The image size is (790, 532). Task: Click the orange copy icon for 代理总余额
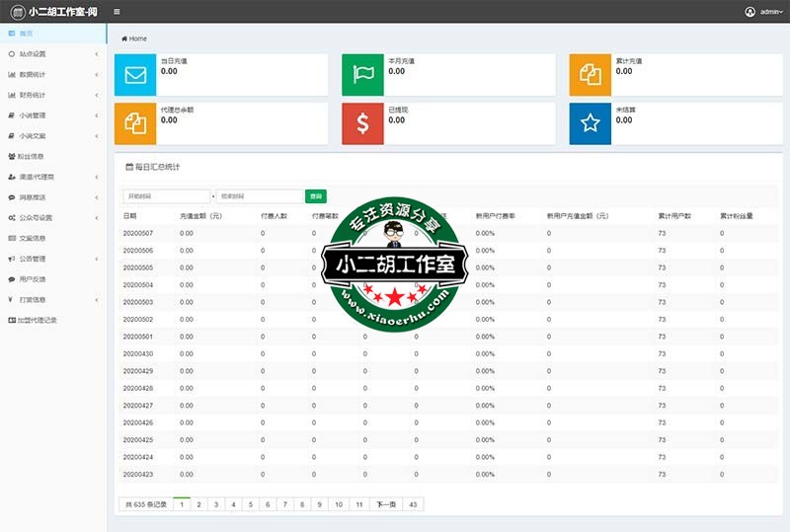pyautogui.click(x=135, y=123)
